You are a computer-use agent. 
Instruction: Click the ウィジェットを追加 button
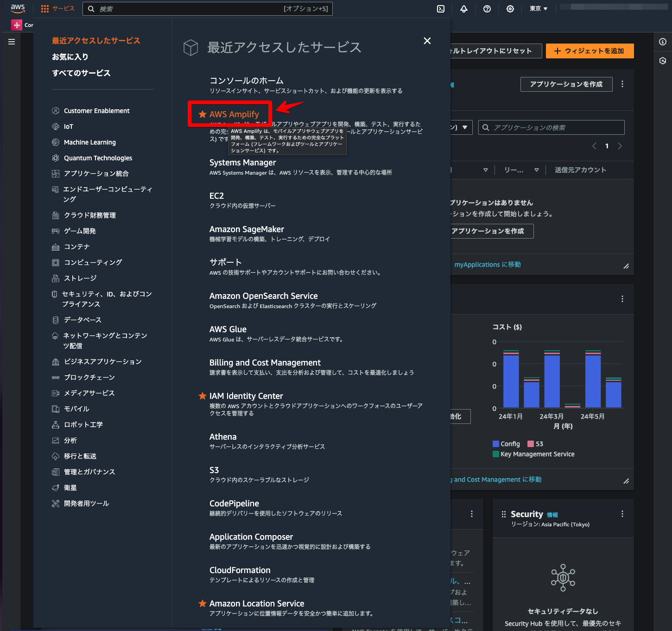pyautogui.click(x=590, y=51)
